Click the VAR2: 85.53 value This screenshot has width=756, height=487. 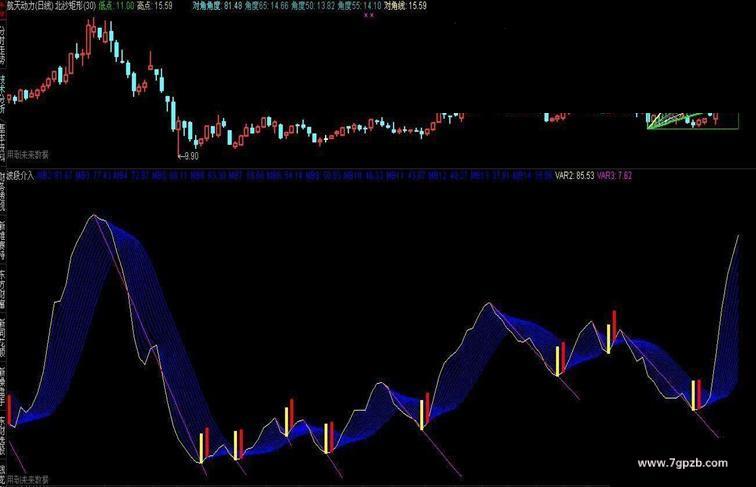(x=574, y=176)
